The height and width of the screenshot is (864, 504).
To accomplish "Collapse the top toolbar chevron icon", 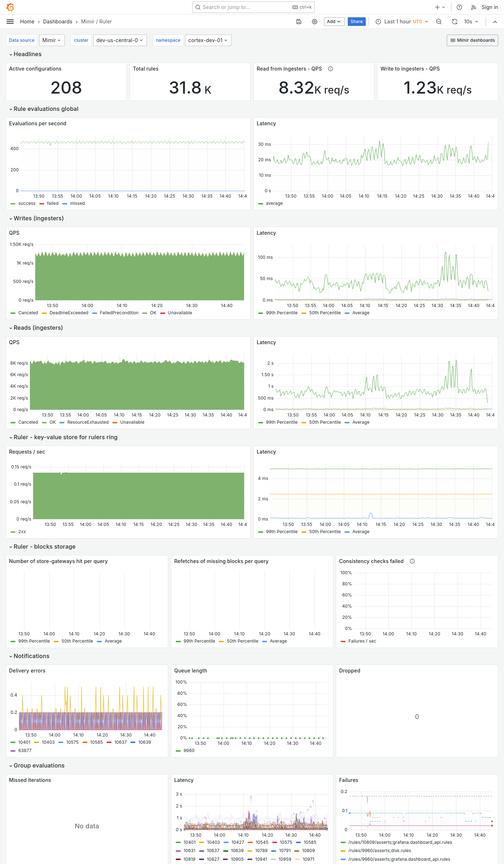I will 495,22.
